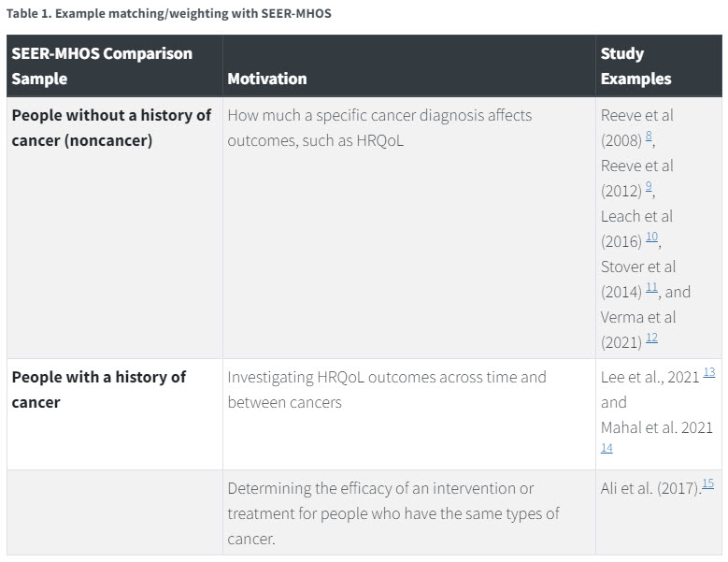Click the "How much a specific cancer diagnosis" cell

[x=379, y=128]
